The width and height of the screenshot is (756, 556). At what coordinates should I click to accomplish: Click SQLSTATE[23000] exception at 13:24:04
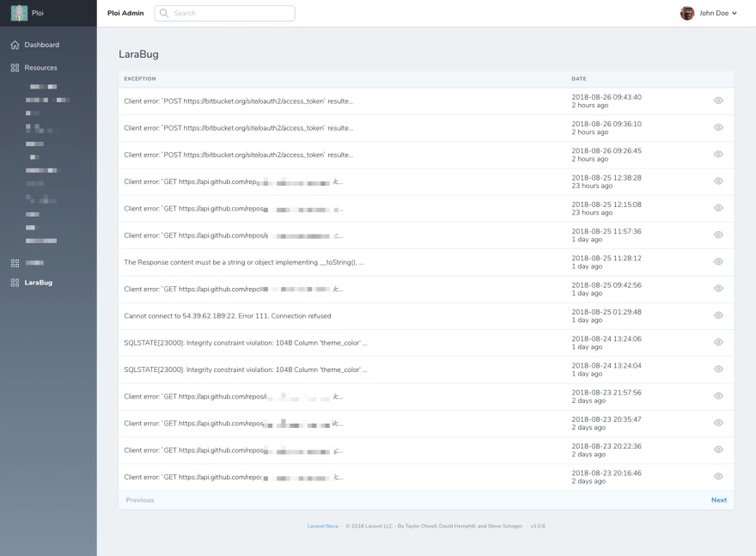pyautogui.click(x=246, y=370)
